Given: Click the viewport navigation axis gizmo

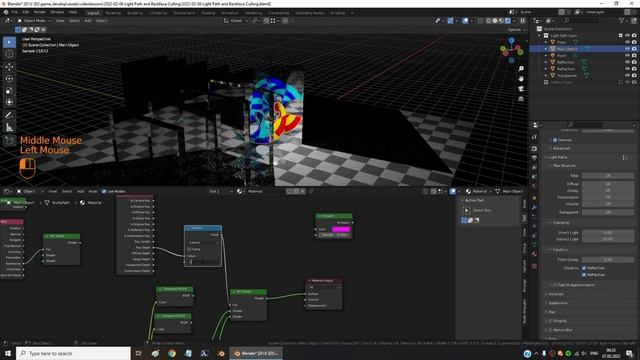Looking at the screenshot, I should point(511,50).
